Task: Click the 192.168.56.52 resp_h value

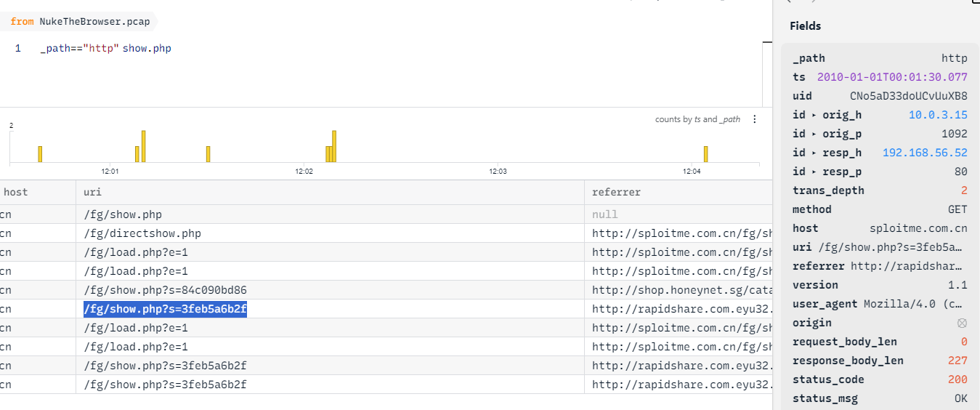Action: 925,153
